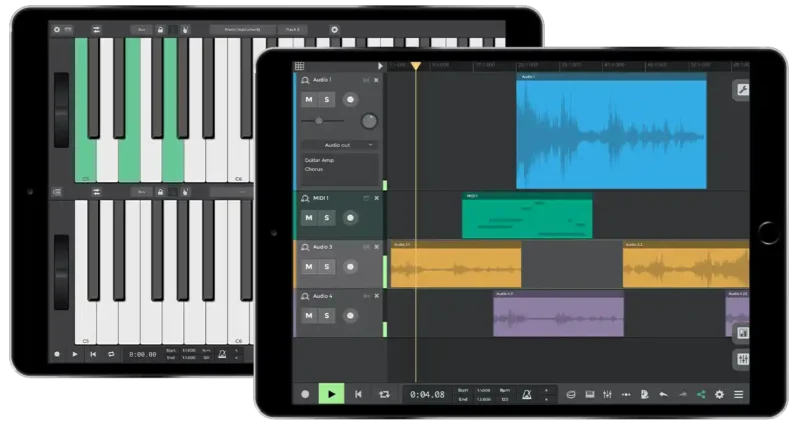This screenshot has height=423, width=800.
Task: Open the MIDI 1 piano roll icon
Action: (366, 198)
